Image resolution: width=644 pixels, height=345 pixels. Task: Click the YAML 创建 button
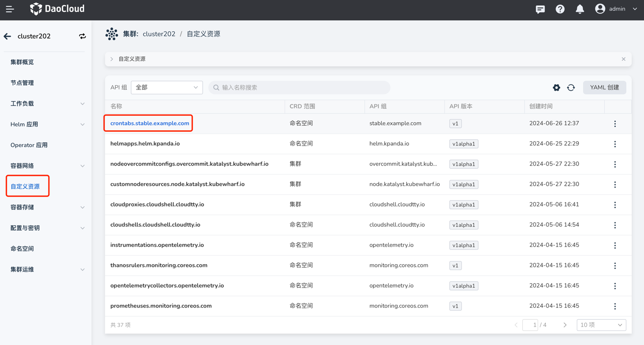click(x=604, y=87)
